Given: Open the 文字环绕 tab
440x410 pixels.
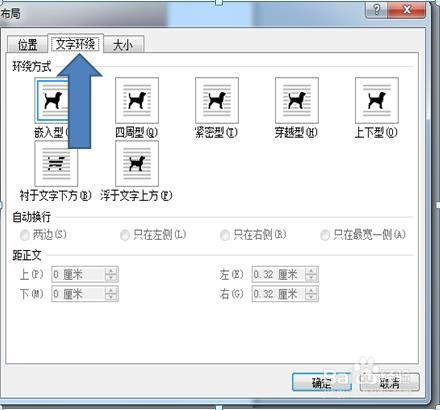Looking at the screenshot, I should 75,43.
